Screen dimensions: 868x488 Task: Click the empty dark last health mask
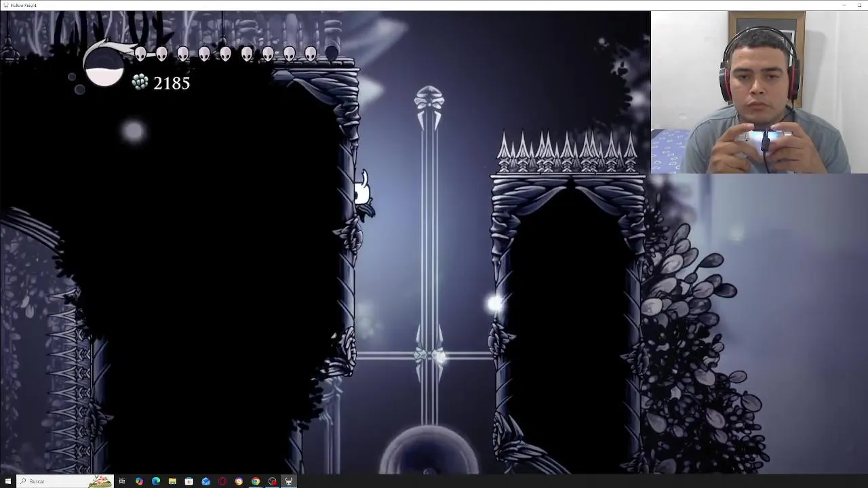332,54
